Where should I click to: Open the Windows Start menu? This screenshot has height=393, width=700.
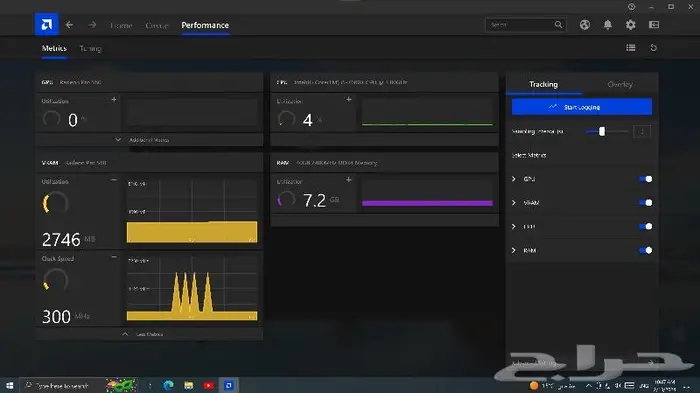(9, 385)
